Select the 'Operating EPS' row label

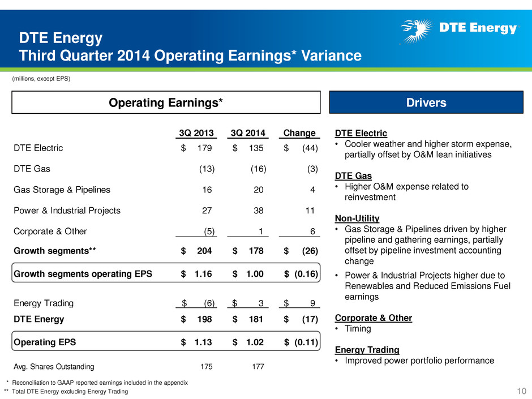pos(45,342)
